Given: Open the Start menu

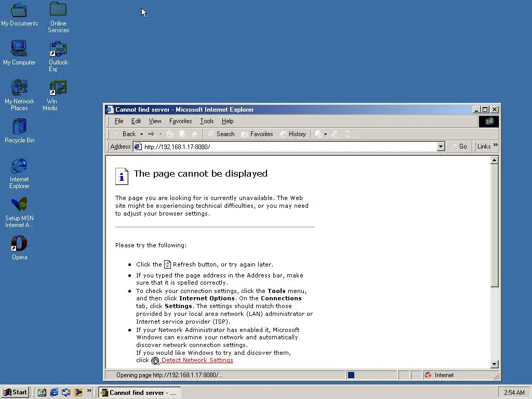Looking at the screenshot, I should pos(15,393).
